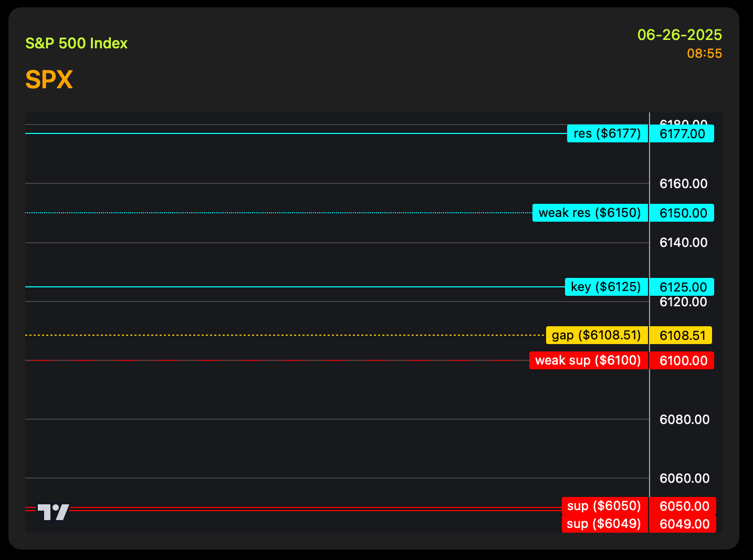Viewport: 753px width, 560px height.
Task: Click the 6177.00 price axis tag
Action: [x=682, y=133]
